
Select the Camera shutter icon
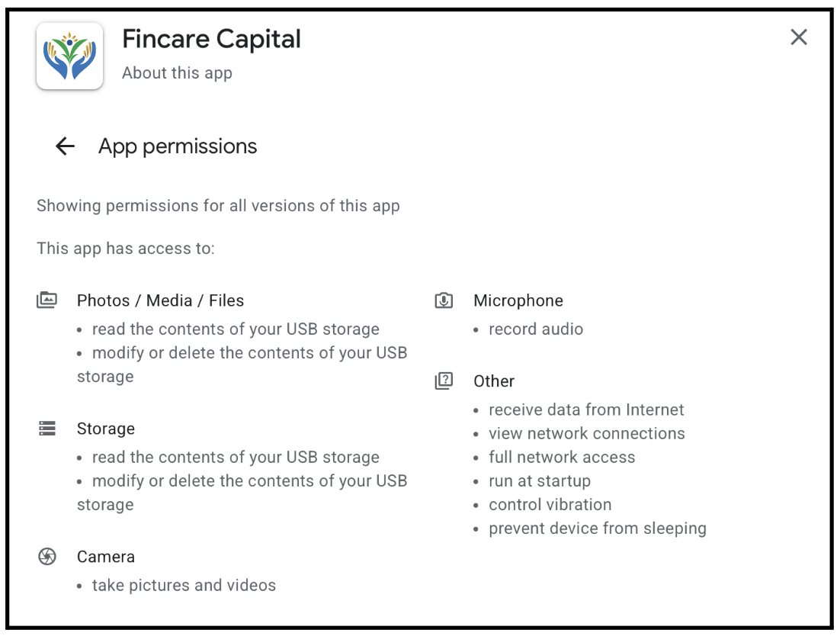click(47, 557)
